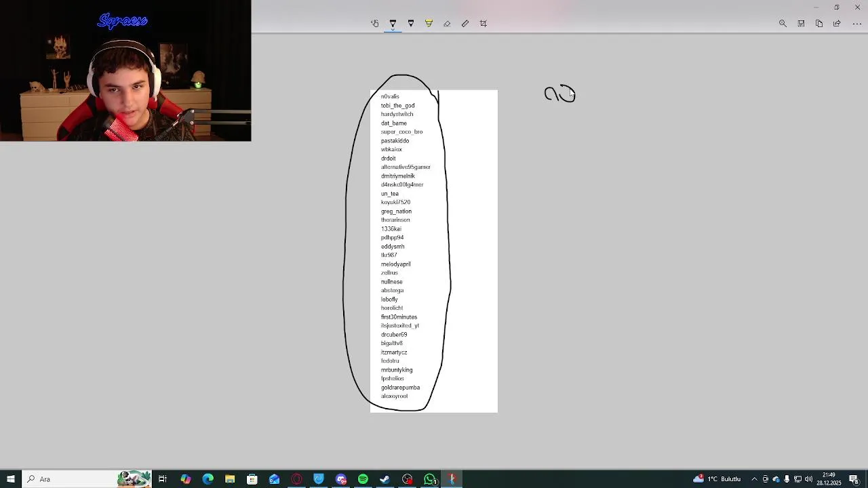868x488 pixels.
Task: Click 'nullnese' in the list
Action: 391,282
